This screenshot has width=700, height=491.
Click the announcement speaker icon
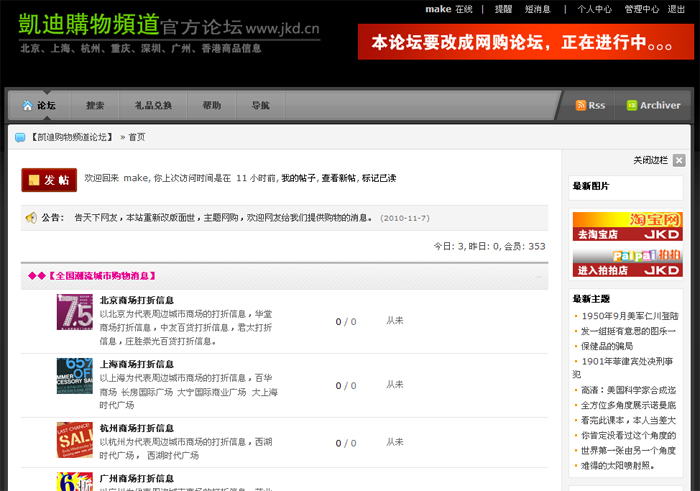[x=31, y=218]
